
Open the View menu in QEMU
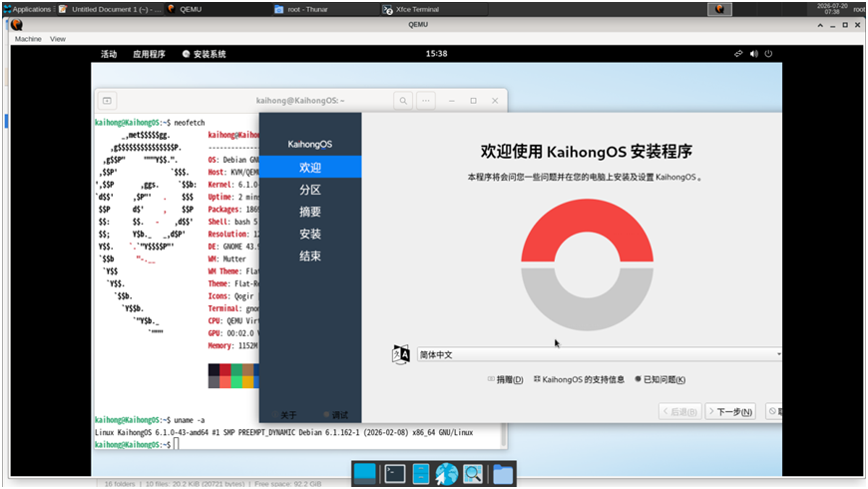tap(58, 39)
